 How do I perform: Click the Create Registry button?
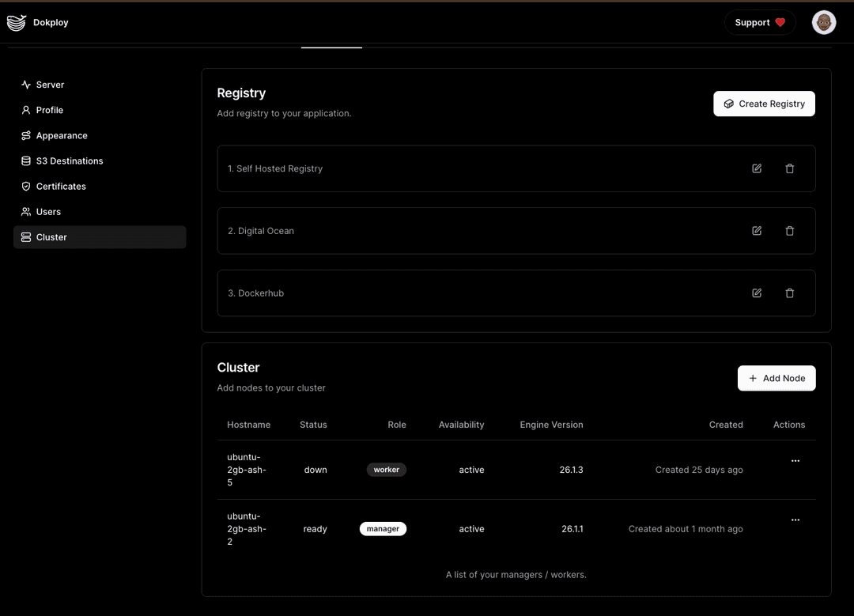pos(764,104)
